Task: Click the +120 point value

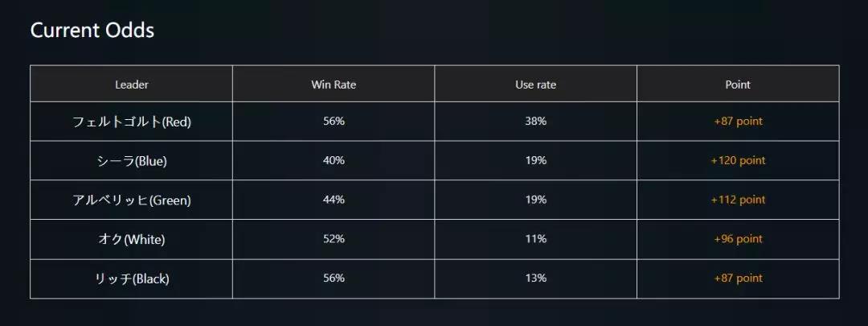Action: pyautogui.click(x=738, y=161)
